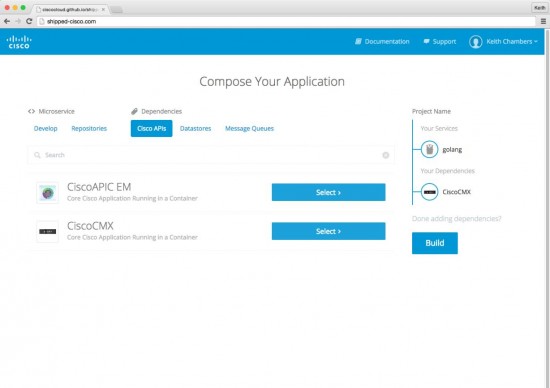Switch to the Datastores tab
550x388 pixels.
pos(195,128)
